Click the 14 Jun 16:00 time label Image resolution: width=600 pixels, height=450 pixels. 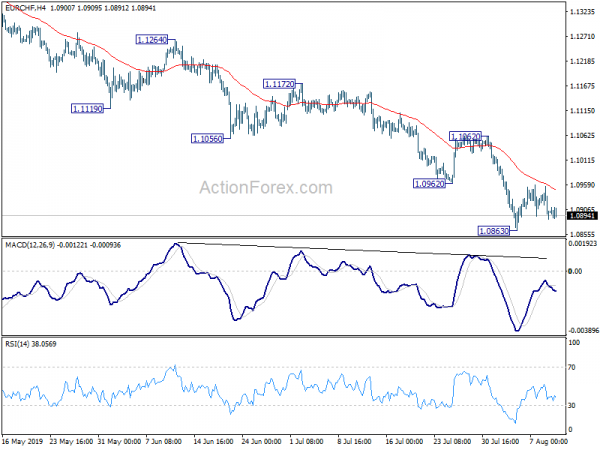coord(213,441)
